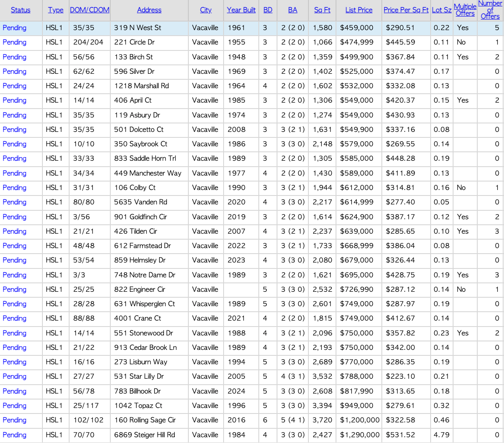
Task: Sort by the Lot Sz column header
Action: [x=442, y=10]
